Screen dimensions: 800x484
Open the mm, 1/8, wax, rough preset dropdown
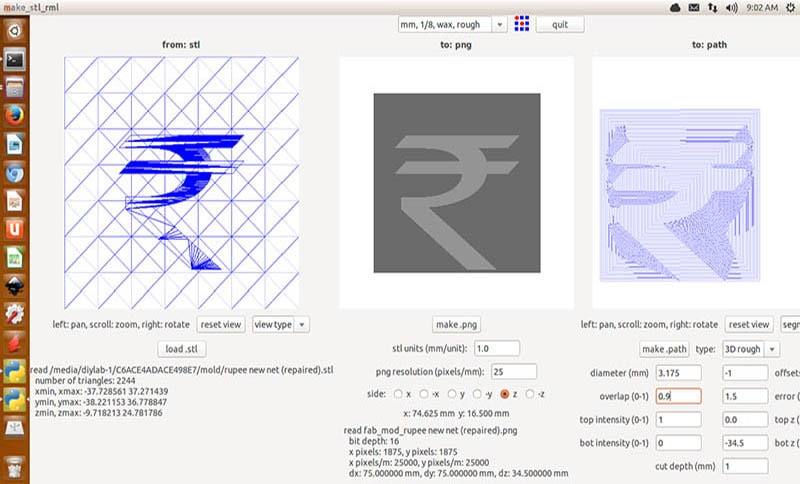tap(453, 24)
